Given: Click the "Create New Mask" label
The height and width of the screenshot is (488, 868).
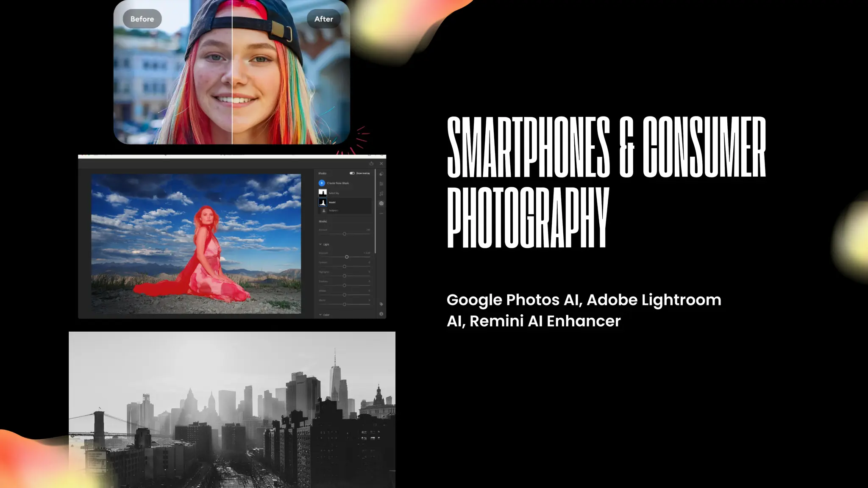Looking at the screenshot, I should pos(338,183).
